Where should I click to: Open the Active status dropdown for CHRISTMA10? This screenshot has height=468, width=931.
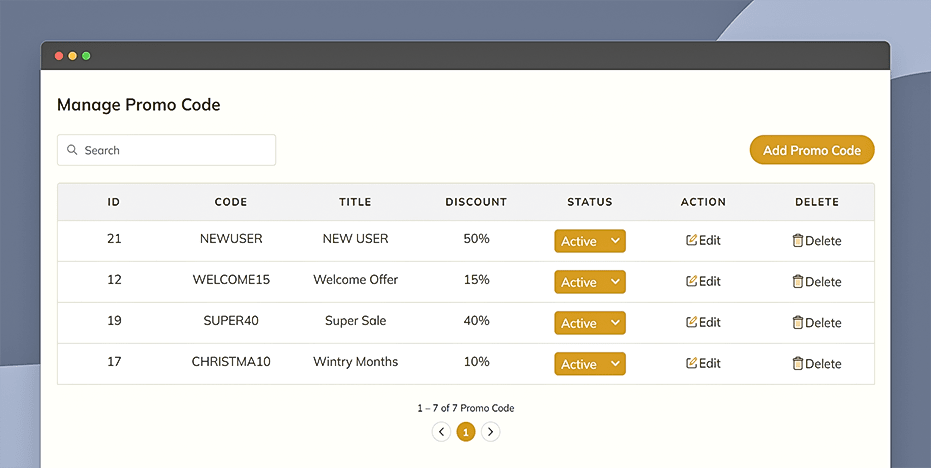pos(590,364)
